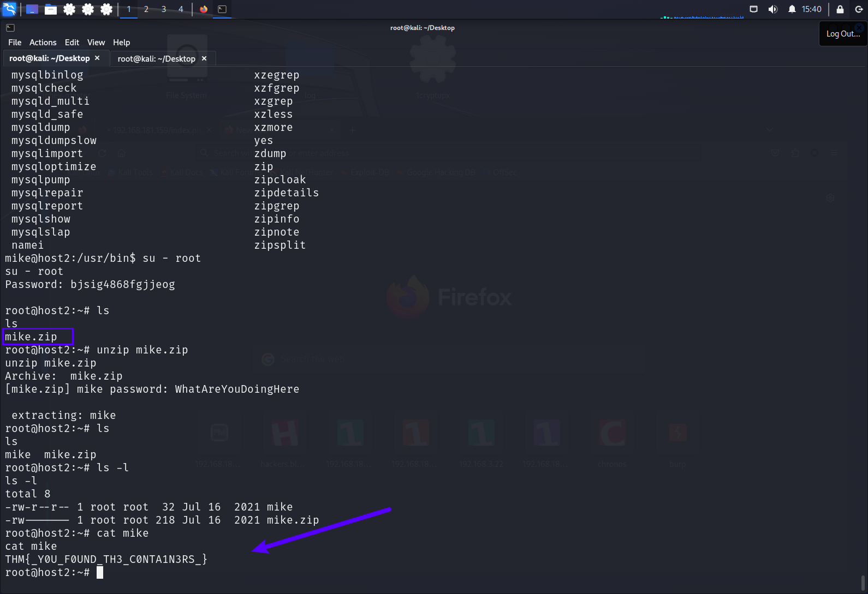Open the display settings tray icon
The image size is (868, 594).
tap(754, 9)
